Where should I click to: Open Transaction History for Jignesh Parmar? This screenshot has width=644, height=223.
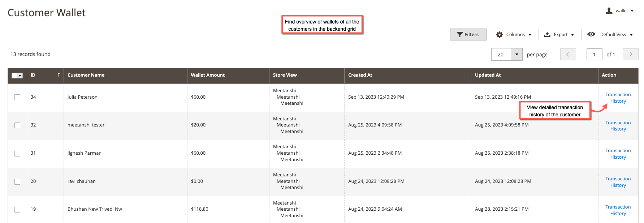click(x=618, y=154)
